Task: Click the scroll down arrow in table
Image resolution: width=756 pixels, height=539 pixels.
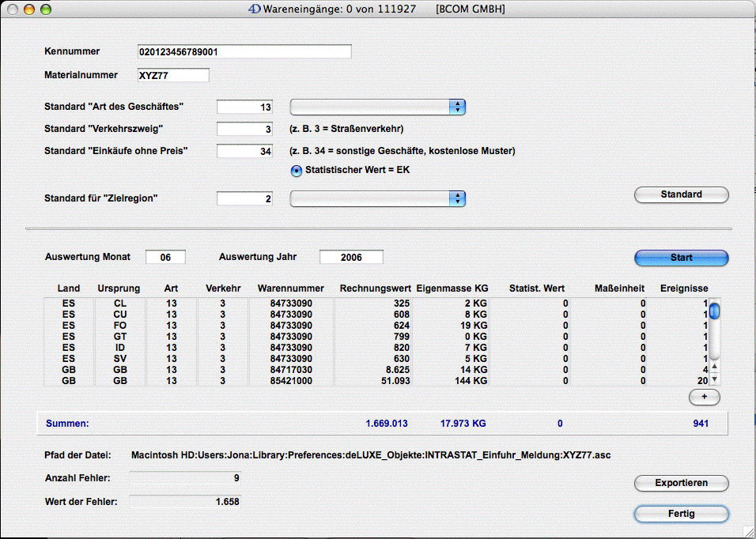Action: pos(714,379)
